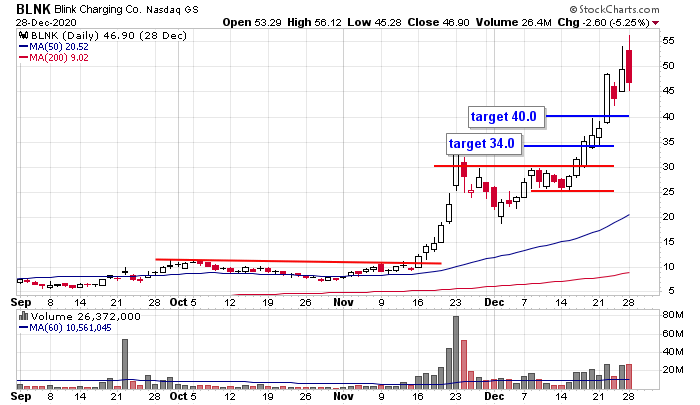Click the tallest volume bar on Nov 23

[x=456, y=352]
